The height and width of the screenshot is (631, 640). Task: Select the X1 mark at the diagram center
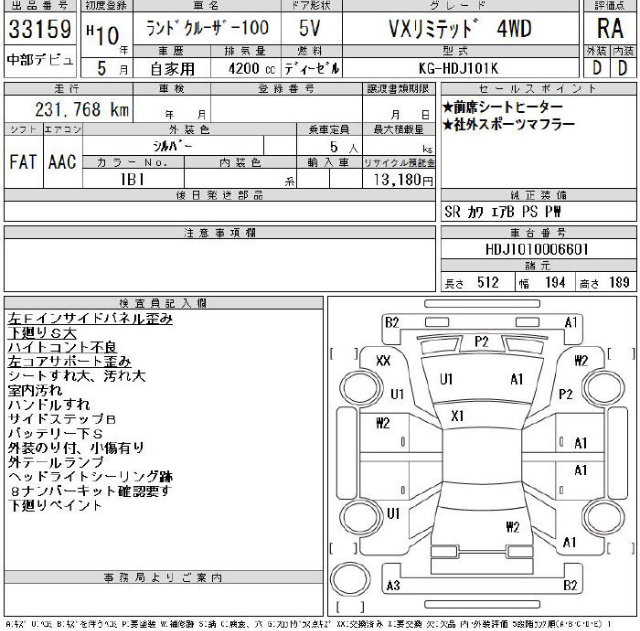coord(459,415)
